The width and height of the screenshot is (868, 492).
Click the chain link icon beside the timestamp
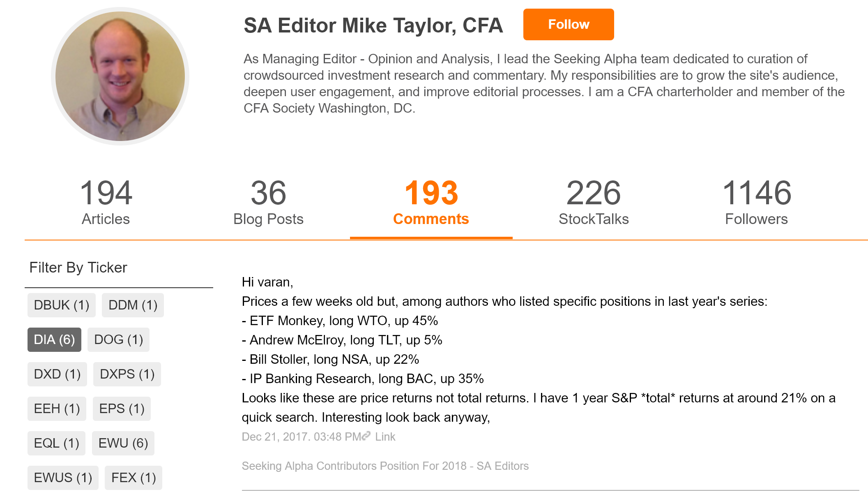366,436
